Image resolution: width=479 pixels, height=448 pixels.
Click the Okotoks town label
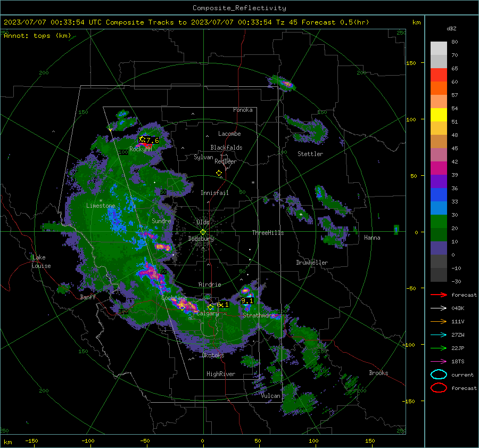coord(213,355)
